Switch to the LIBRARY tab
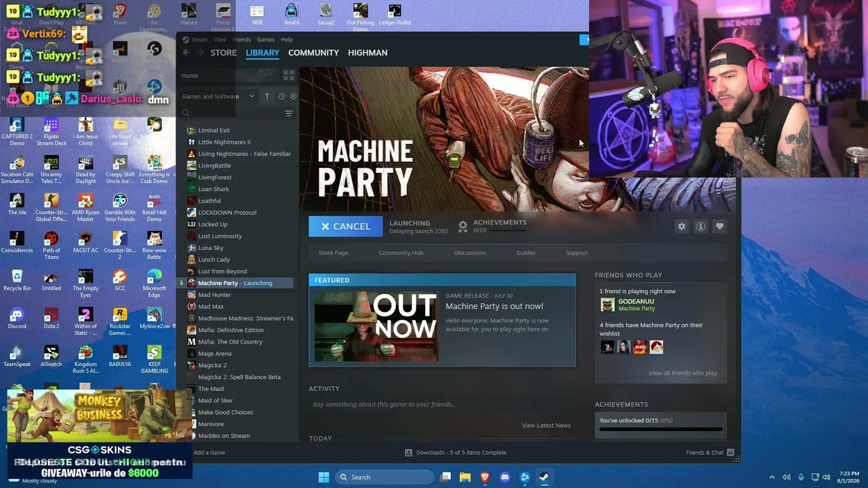 262,53
